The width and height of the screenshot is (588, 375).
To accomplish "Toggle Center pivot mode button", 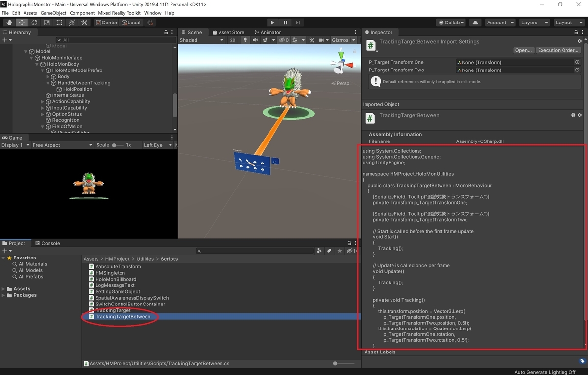I will 106,23.
